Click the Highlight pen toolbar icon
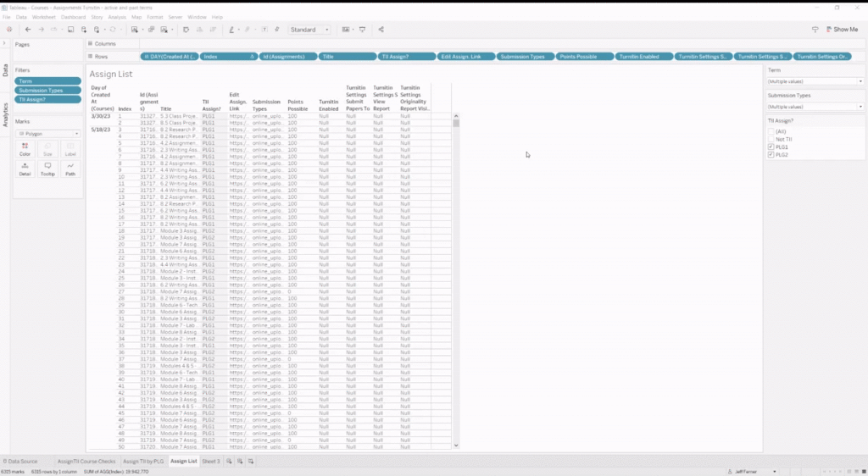 pyautogui.click(x=231, y=30)
